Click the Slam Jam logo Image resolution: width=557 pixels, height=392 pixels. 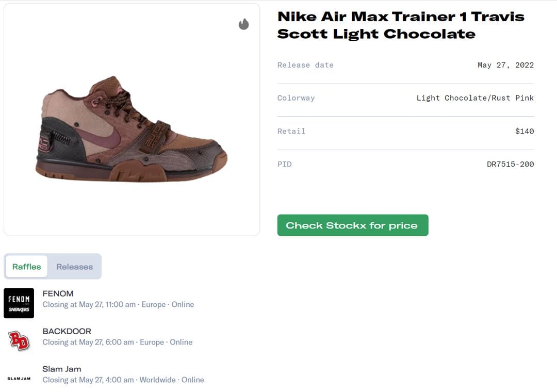pyautogui.click(x=19, y=379)
